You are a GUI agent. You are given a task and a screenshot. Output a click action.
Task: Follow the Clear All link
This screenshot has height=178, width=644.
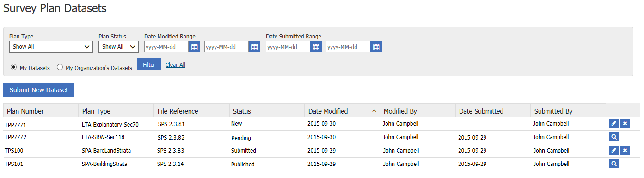point(175,65)
